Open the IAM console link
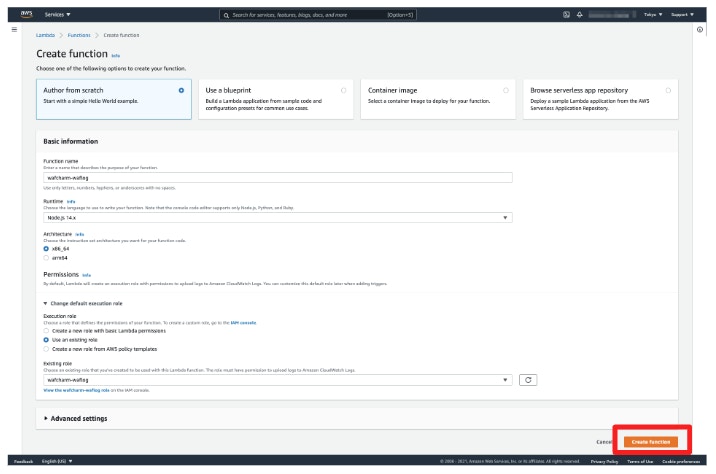716x474 pixels. (x=243, y=323)
